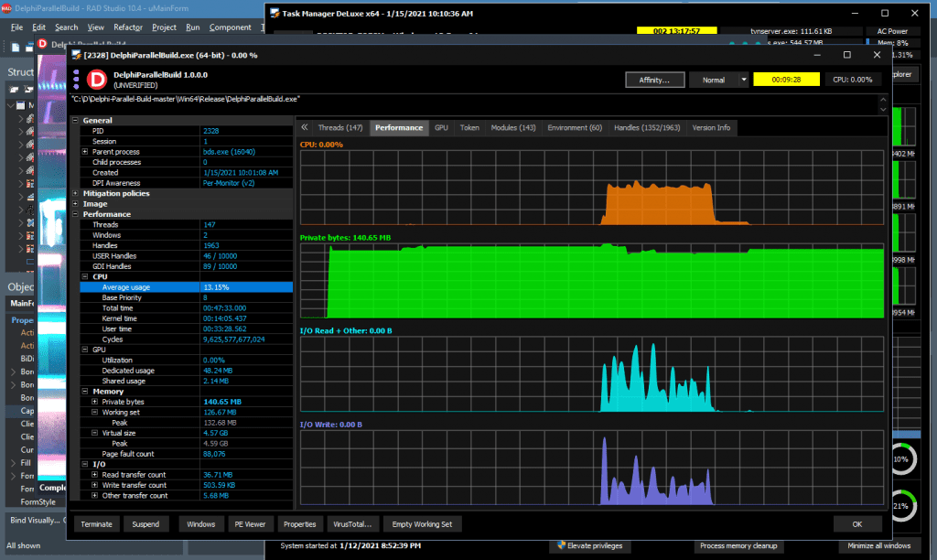Click the OK button
Viewport: 937px width, 560px height.
(x=856, y=524)
